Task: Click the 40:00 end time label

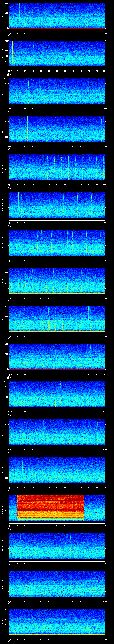Action: click(x=105, y=336)
